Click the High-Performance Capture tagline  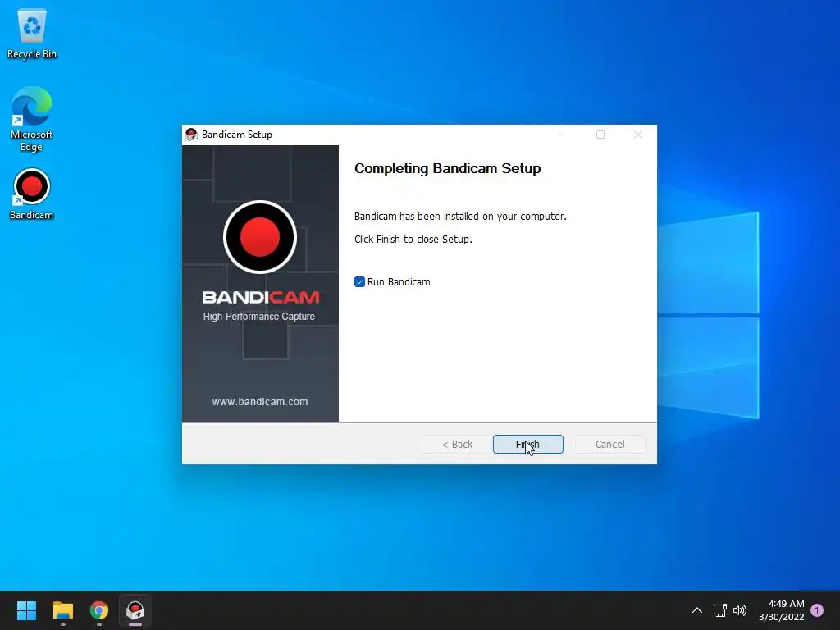click(258, 317)
